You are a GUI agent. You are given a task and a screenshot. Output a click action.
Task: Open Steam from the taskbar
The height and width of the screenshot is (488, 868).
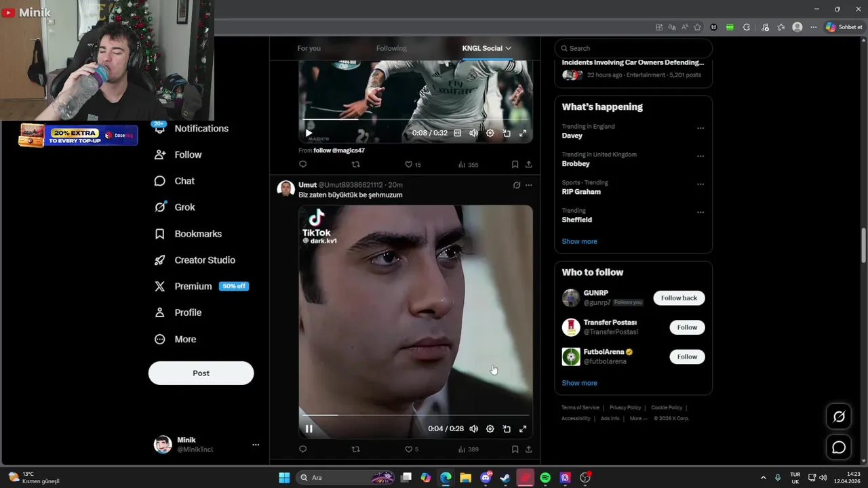click(505, 478)
